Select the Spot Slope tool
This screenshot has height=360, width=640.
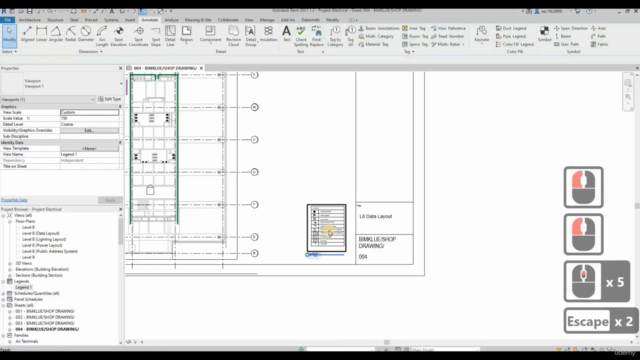click(x=156, y=36)
